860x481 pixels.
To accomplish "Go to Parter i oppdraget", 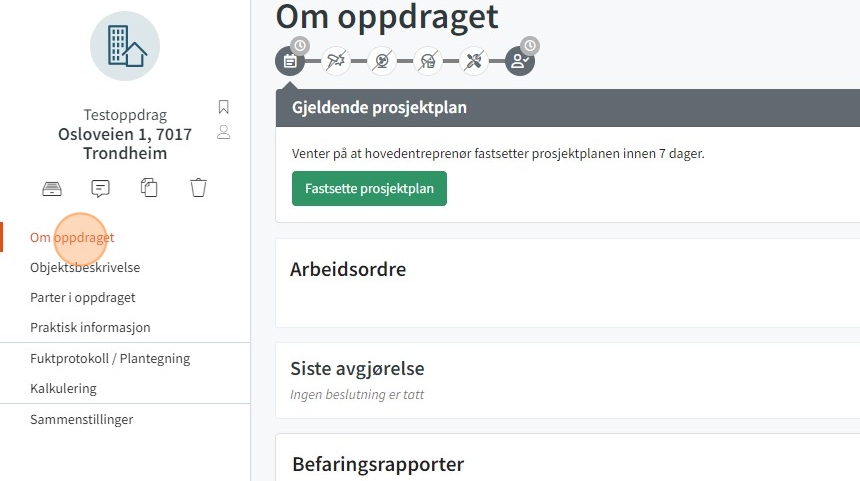I will 83,298.
